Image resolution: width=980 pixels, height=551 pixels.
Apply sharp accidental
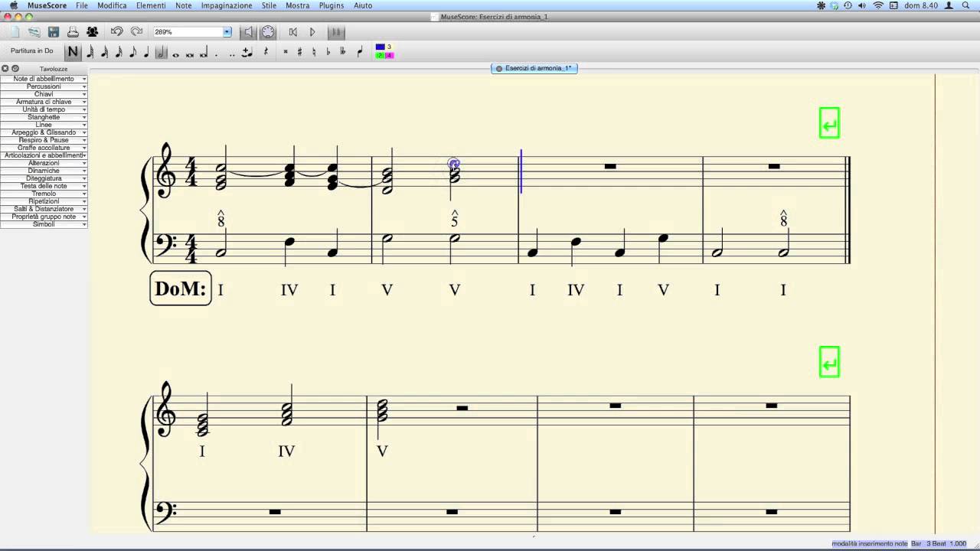pos(299,52)
